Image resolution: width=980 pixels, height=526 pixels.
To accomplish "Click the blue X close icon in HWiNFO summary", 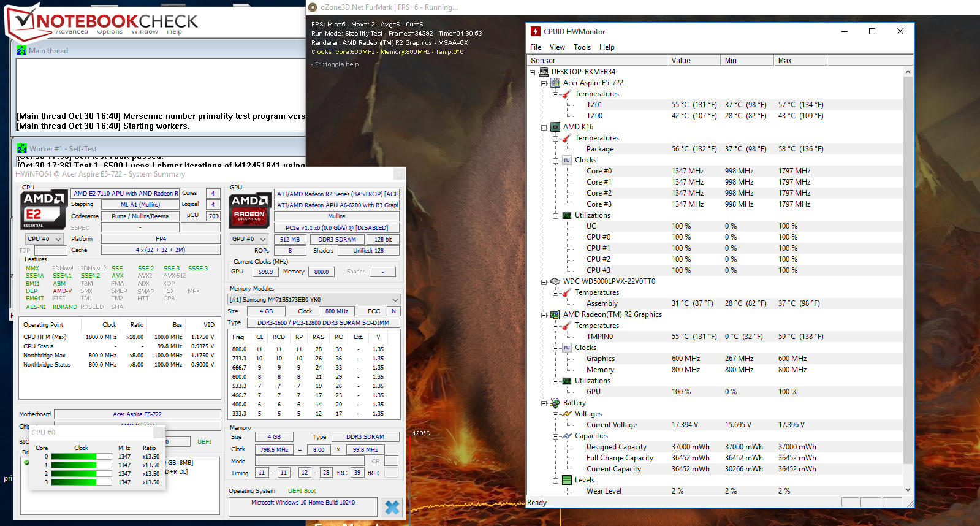I will point(392,507).
